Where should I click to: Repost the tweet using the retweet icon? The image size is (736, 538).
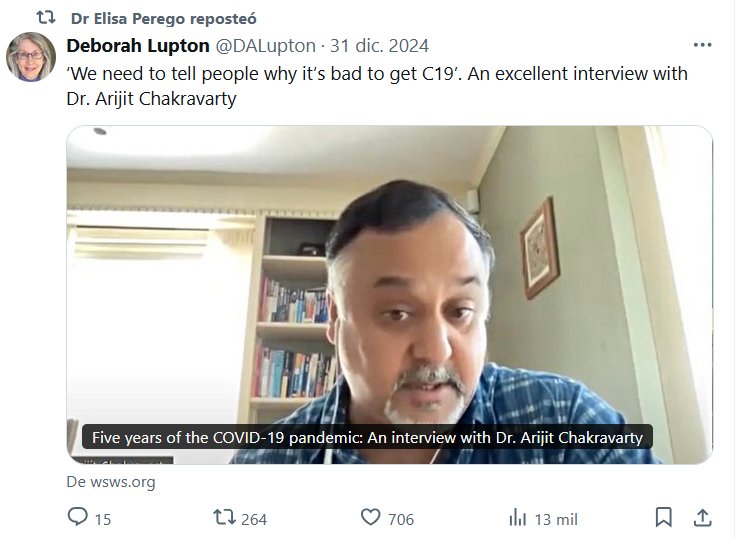click(224, 517)
